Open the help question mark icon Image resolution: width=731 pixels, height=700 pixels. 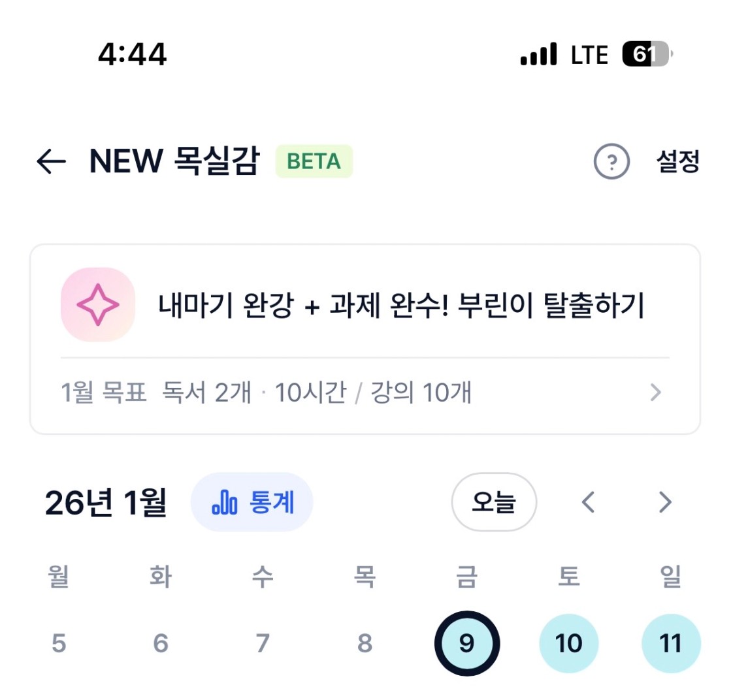pyautogui.click(x=611, y=161)
